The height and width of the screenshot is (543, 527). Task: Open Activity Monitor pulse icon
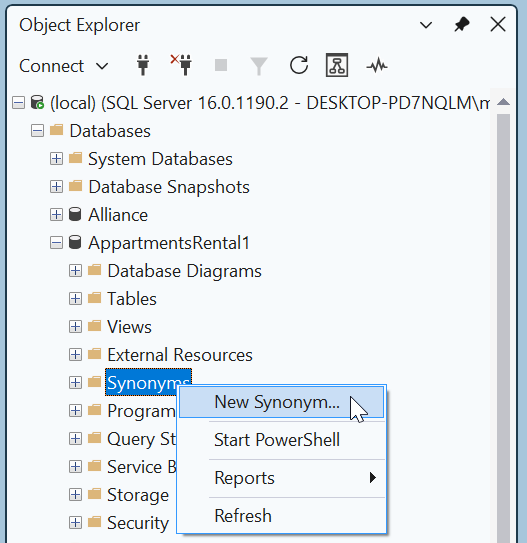pos(377,65)
